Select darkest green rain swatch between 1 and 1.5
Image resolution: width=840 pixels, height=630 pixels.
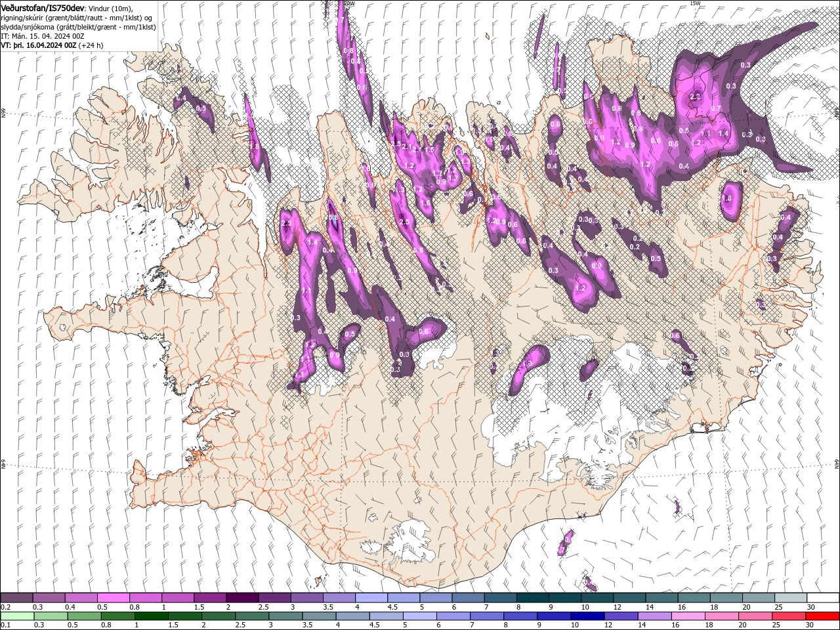coord(151,616)
